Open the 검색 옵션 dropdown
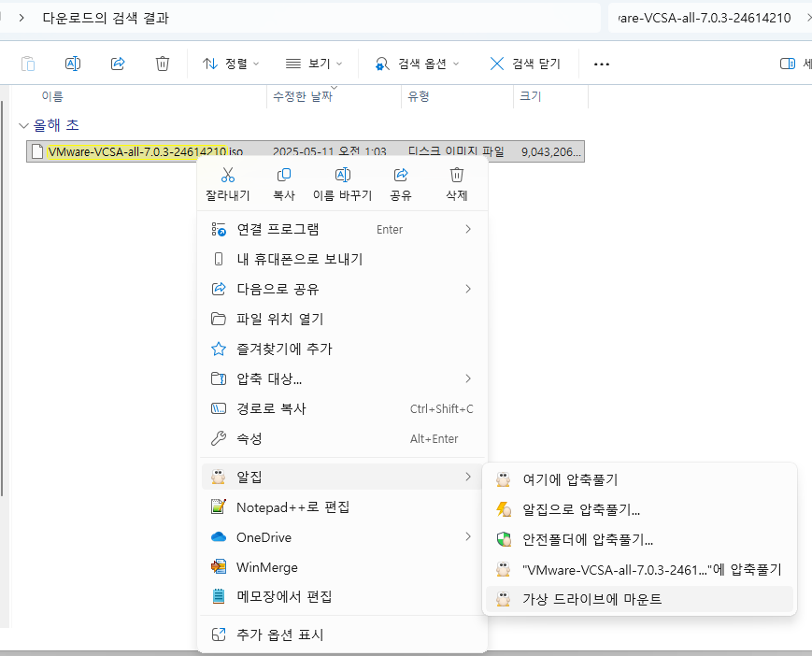This screenshot has width=812, height=656. [418, 64]
